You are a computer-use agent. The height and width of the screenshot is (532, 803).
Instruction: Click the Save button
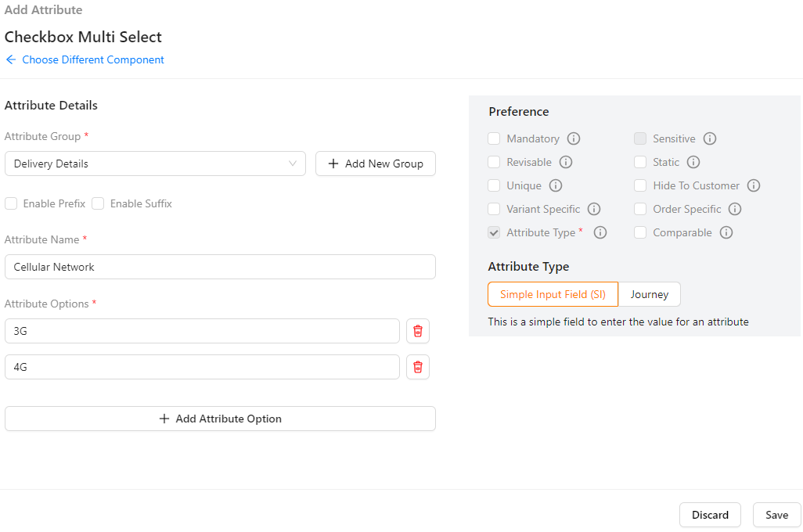[x=776, y=515]
